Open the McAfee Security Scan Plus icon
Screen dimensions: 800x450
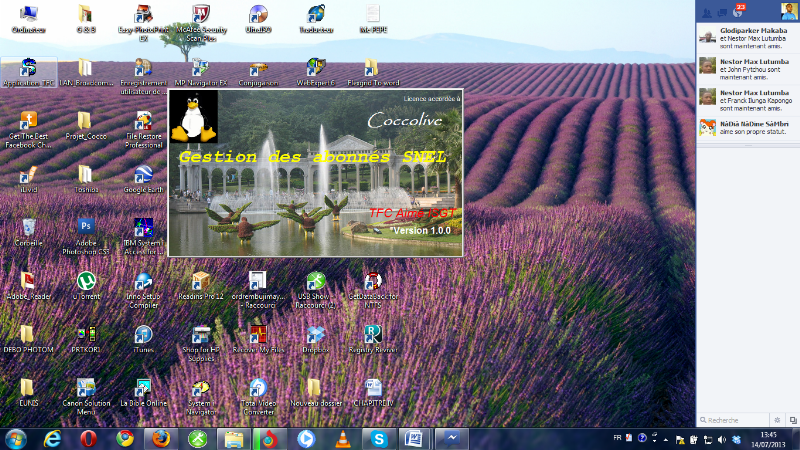[x=200, y=15]
